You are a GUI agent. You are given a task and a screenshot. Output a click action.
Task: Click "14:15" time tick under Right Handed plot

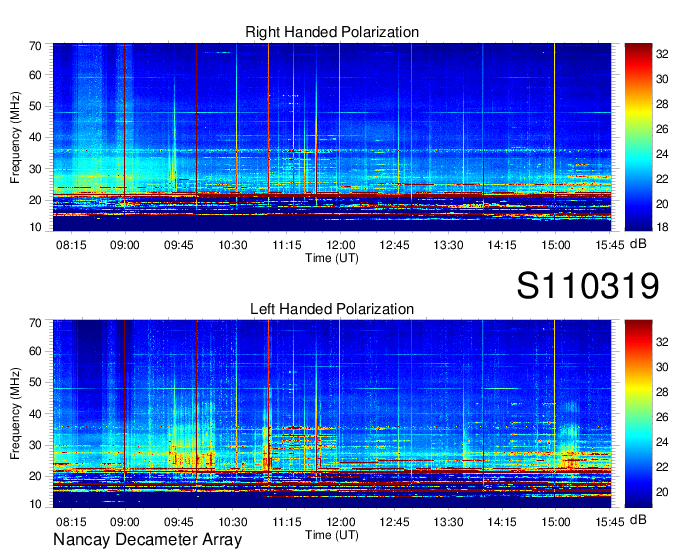click(502, 245)
